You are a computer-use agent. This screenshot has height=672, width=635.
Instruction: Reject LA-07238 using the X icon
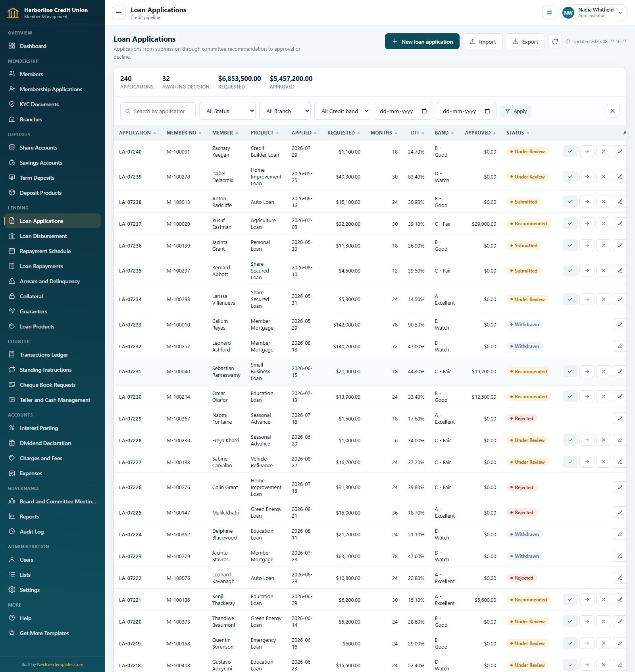(x=604, y=202)
